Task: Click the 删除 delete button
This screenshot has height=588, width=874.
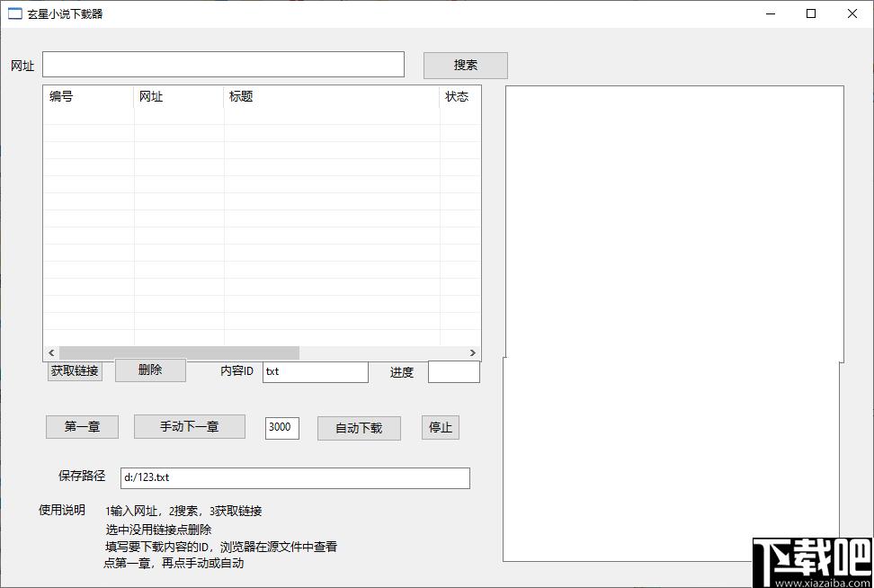Action: pyautogui.click(x=150, y=370)
